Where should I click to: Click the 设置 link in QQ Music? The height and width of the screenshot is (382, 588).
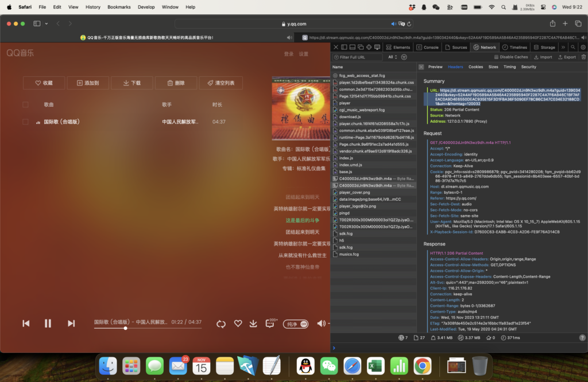[x=303, y=54]
